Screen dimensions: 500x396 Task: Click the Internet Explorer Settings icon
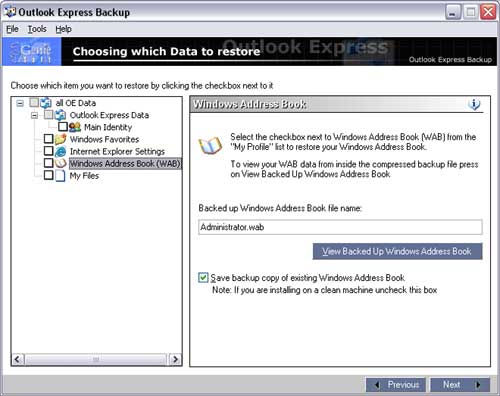coord(60,151)
